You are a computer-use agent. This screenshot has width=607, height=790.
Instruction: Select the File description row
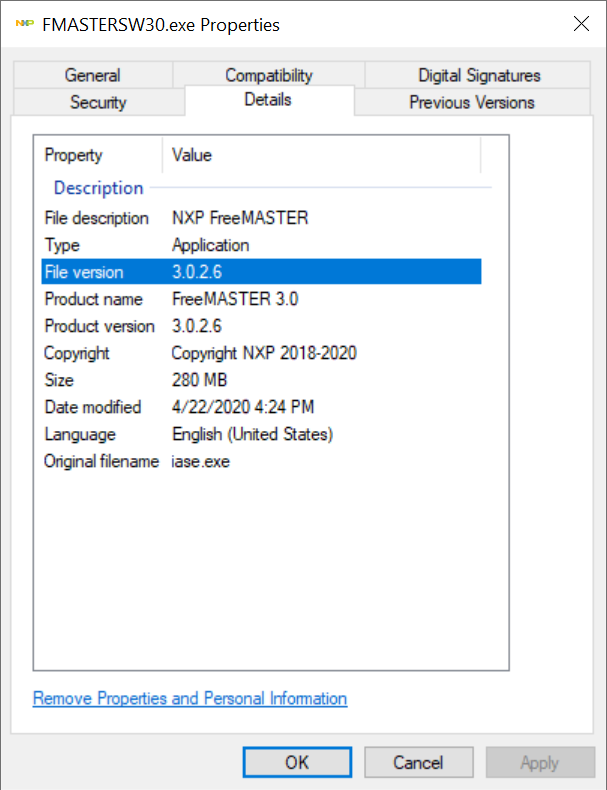tap(260, 218)
